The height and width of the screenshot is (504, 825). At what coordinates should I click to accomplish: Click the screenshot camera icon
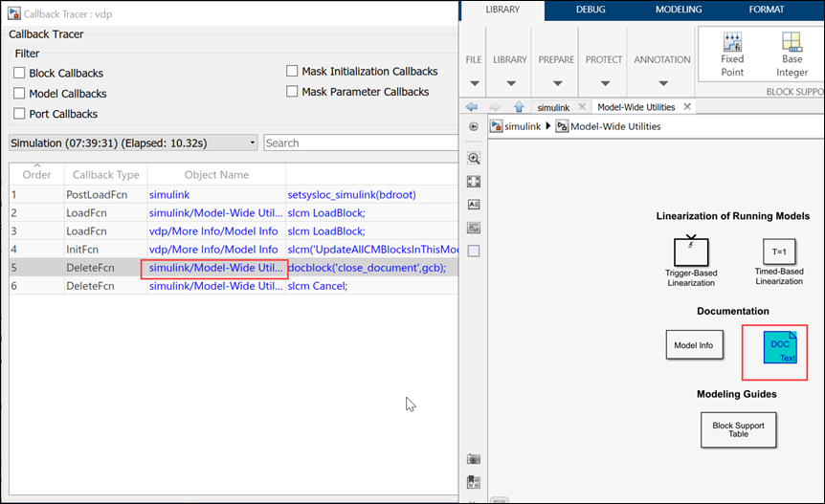(x=474, y=459)
